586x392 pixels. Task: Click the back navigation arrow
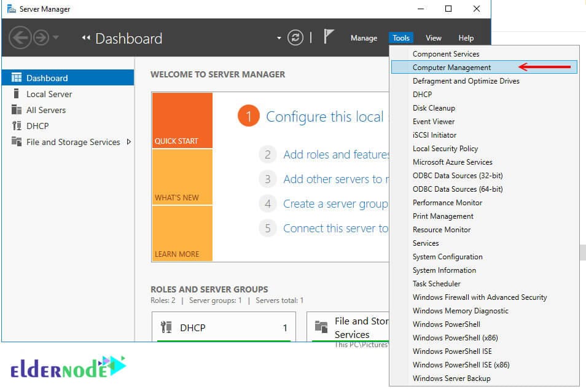pos(20,37)
